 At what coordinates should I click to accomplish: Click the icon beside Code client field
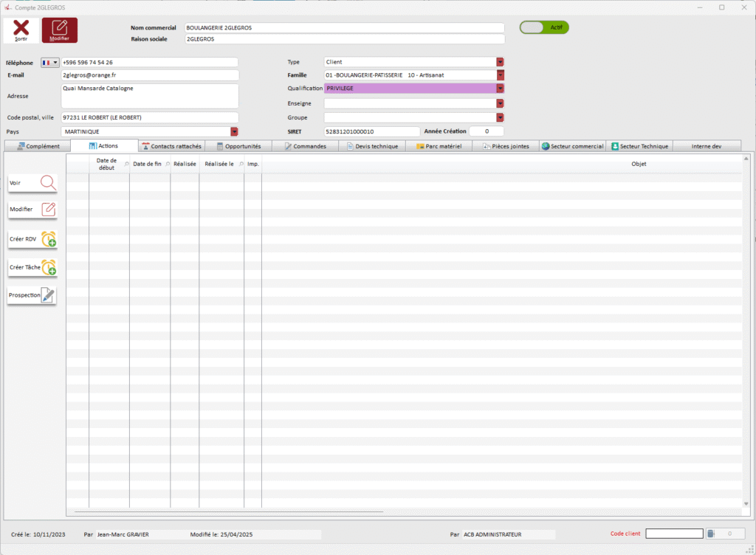pos(710,534)
